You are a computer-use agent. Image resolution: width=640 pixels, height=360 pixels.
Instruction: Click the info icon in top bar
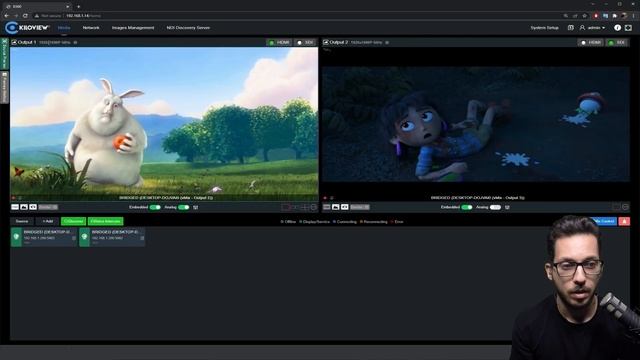(617, 28)
